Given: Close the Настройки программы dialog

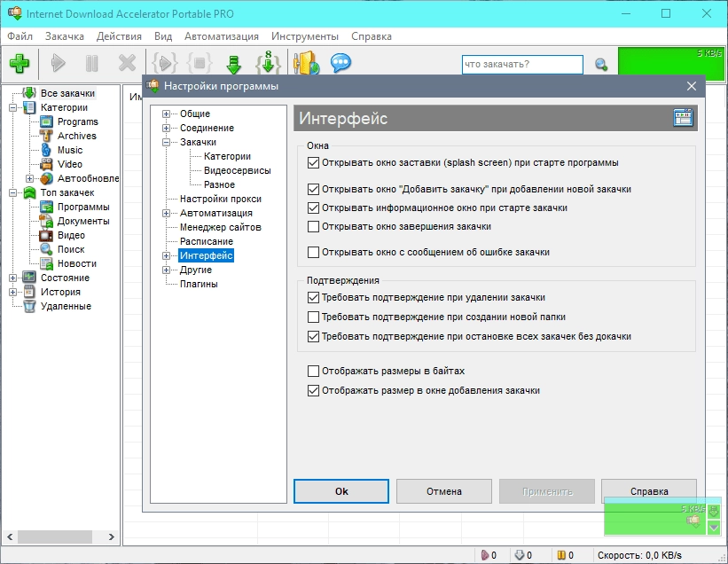Looking at the screenshot, I should (x=692, y=86).
